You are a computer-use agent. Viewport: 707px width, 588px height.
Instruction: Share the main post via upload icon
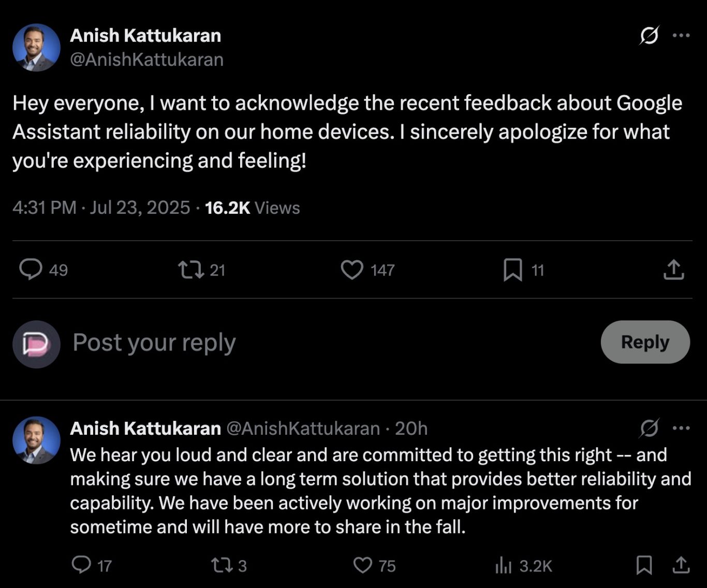point(673,270)
